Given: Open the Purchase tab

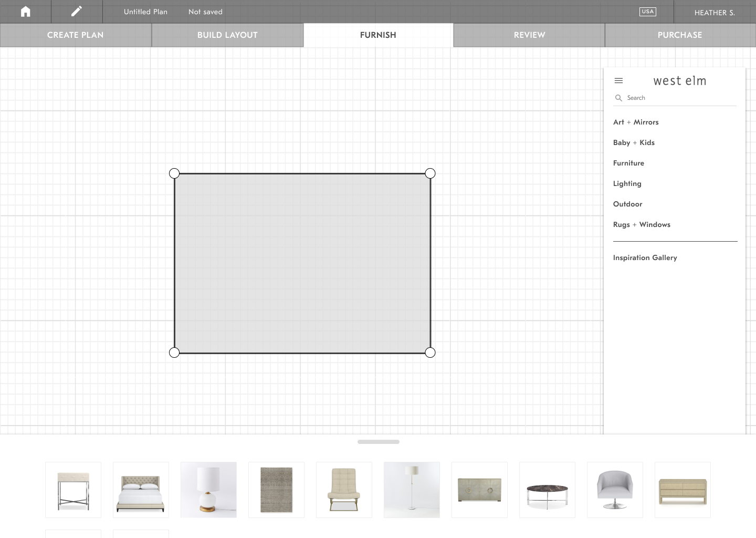Looking at the screenshot, I should click(x=680, y=35).
